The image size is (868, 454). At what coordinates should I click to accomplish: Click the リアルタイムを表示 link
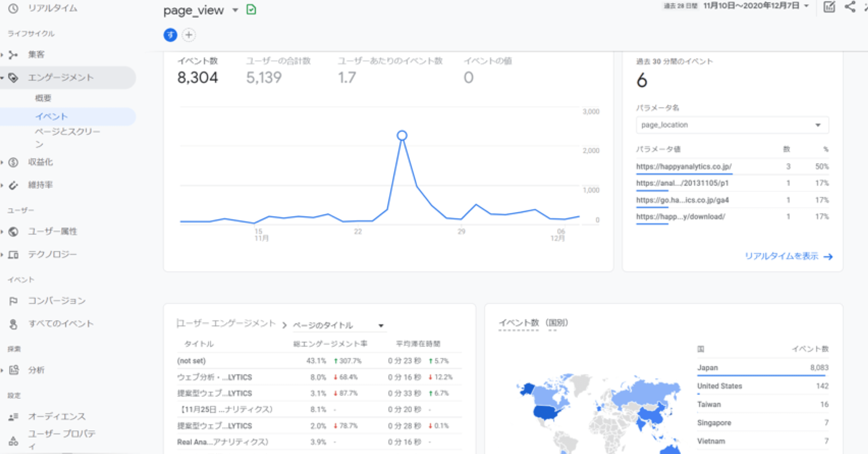(781, 256)
